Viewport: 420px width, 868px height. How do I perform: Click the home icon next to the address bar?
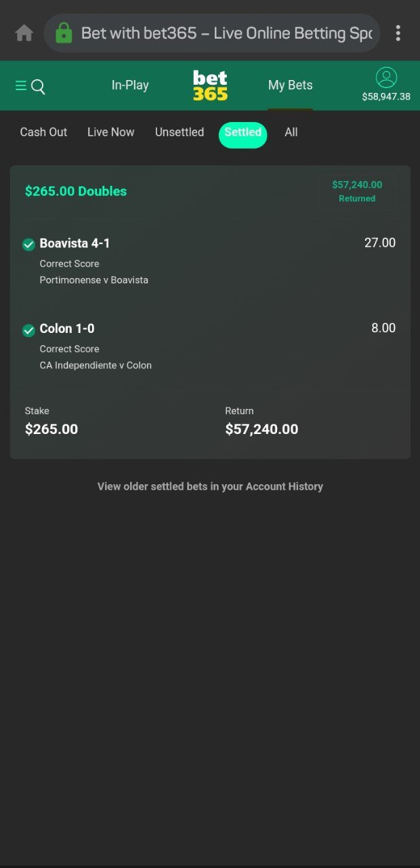pyautogui.click(x=24, y=32)
